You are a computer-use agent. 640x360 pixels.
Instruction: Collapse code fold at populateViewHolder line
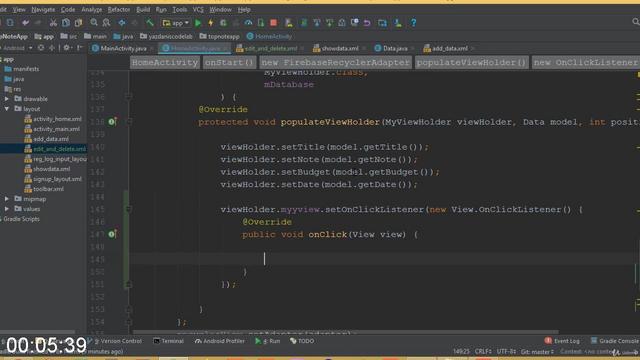point(129,122)
